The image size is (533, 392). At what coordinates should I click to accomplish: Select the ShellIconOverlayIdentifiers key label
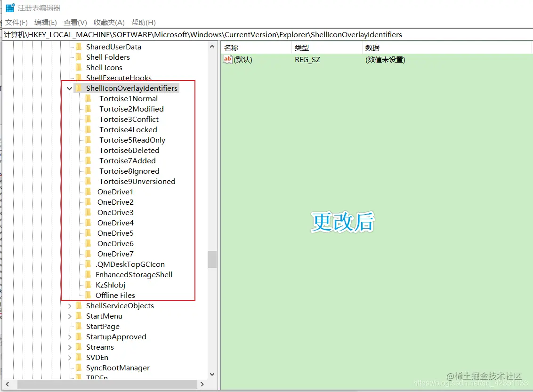click(131, 88)
